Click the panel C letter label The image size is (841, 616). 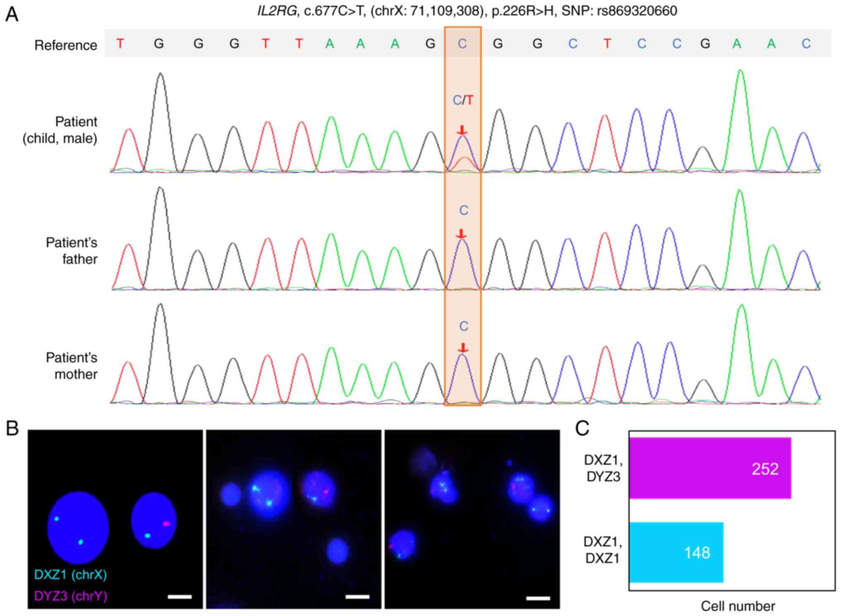(582, 428)
